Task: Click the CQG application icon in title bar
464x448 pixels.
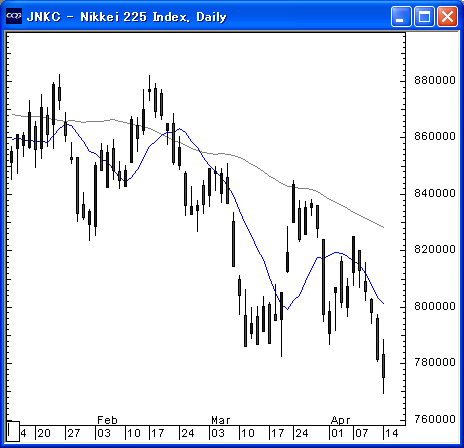Action: pos(14,16)
